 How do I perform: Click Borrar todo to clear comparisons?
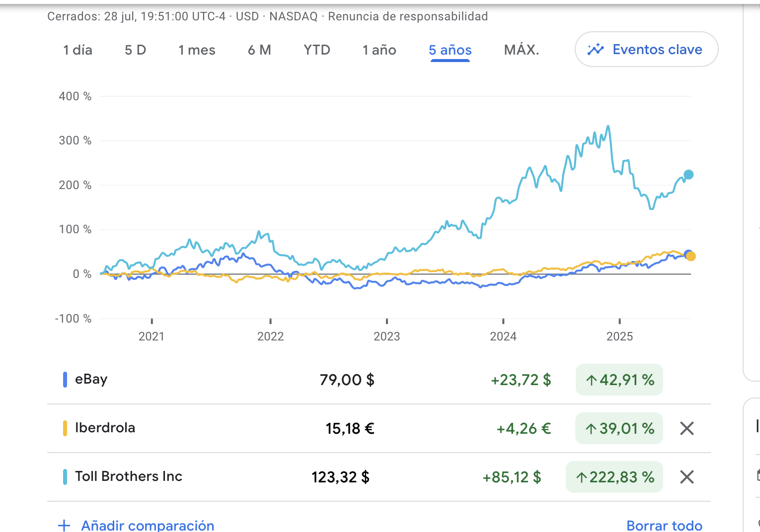(664, 525)
